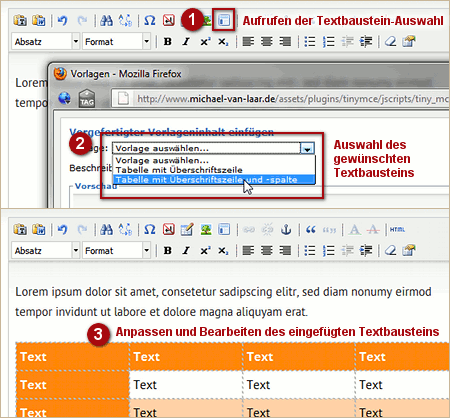
Task: Click notepad with pencil icon in lower toolbar
Action: point(187,229)
